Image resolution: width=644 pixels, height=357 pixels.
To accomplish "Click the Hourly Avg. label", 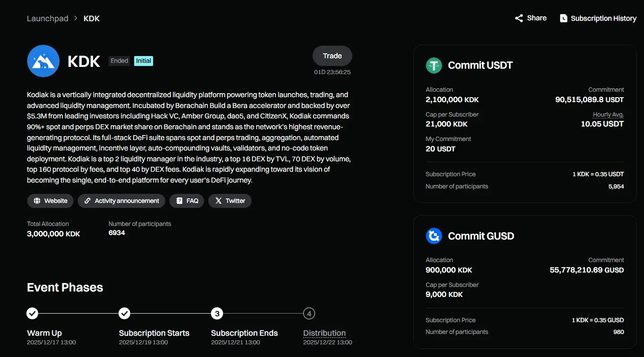I will tap(608, 115).
